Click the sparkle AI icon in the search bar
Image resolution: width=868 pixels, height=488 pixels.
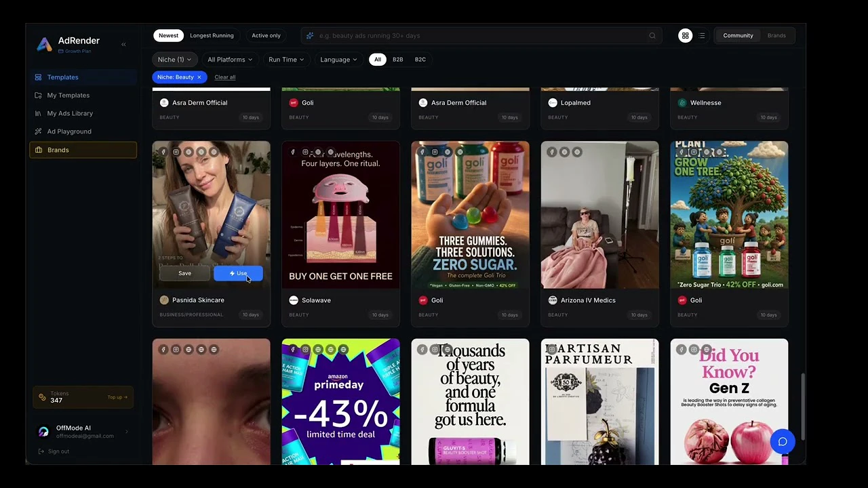tap(310, 35)
